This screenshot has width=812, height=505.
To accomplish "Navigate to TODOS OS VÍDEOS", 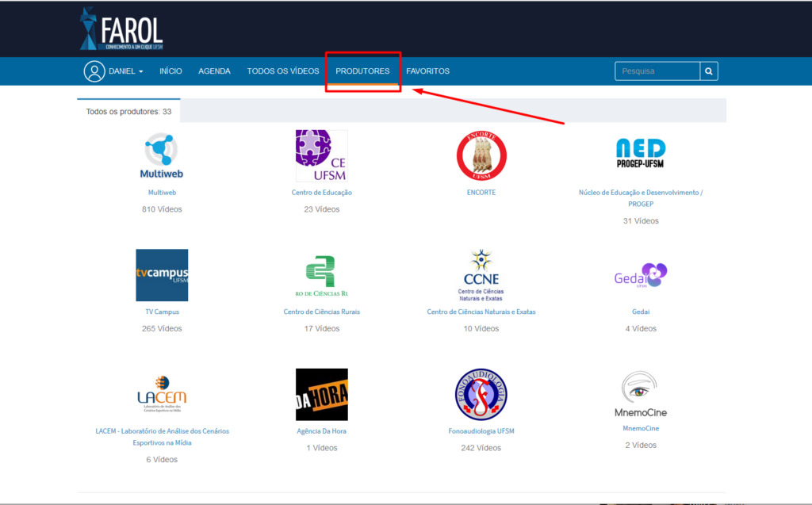I will pos(283,71).
